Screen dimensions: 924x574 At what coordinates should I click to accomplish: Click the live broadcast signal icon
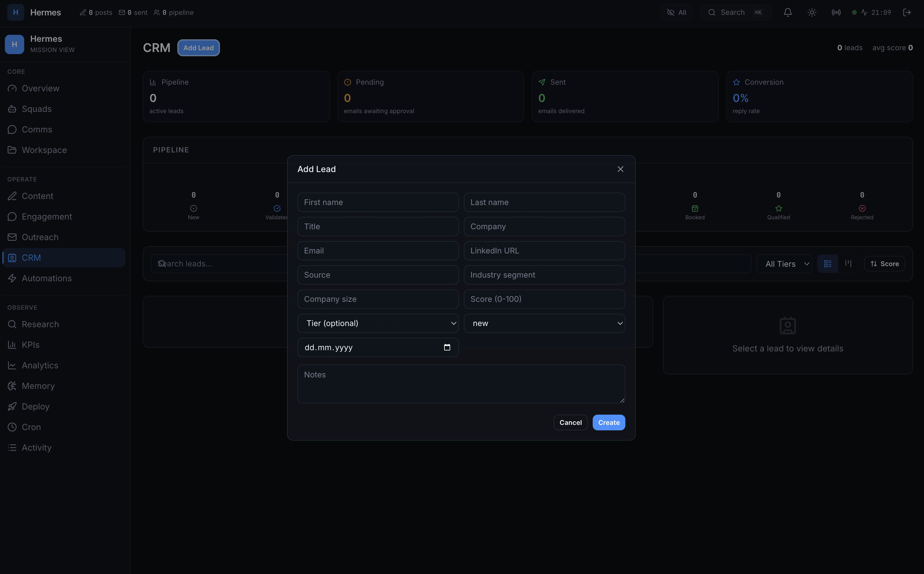(836, 12)
